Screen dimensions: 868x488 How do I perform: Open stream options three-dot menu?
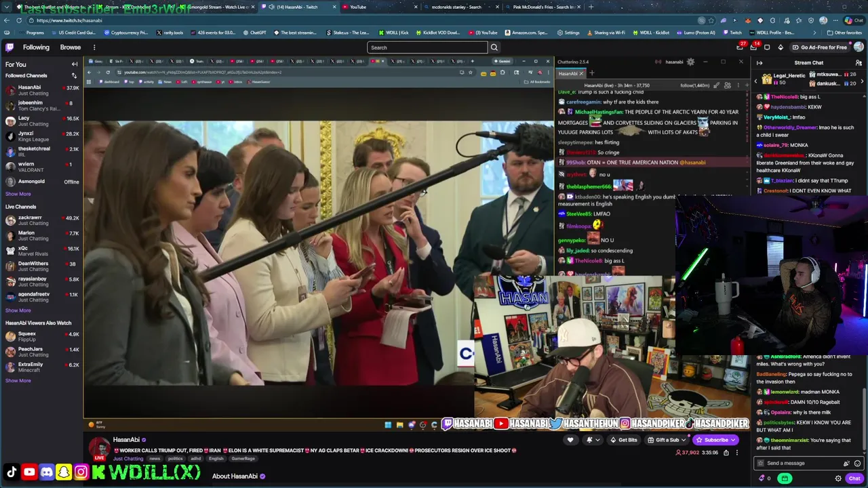pos(737,452)
